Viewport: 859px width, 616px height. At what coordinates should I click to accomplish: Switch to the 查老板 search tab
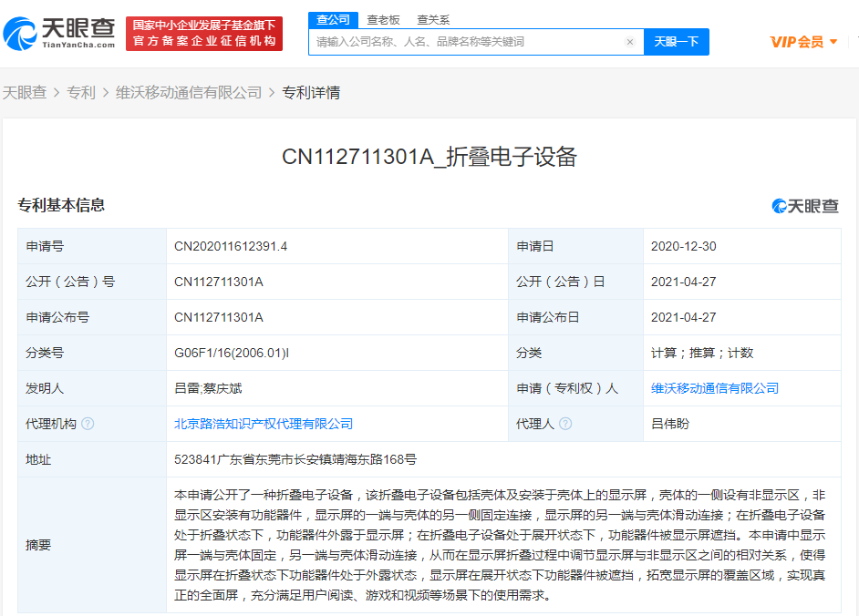[383, 20]
